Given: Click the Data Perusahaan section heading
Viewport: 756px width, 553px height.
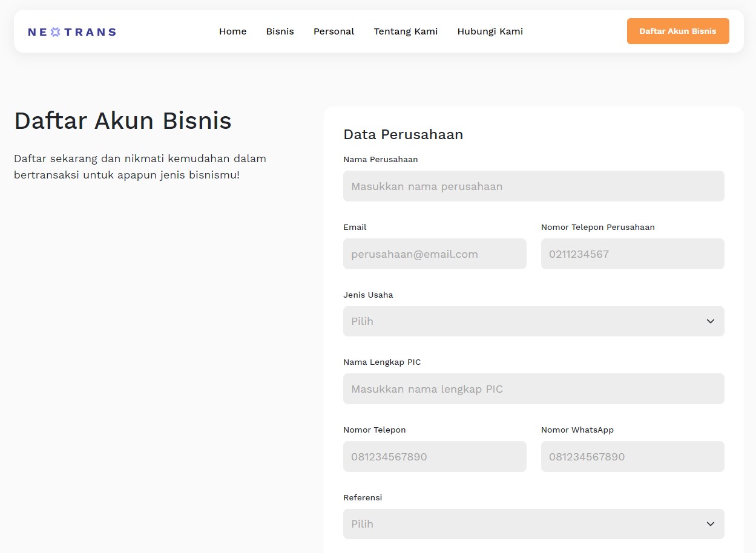Looking at the screenshot, I should 403,134.
